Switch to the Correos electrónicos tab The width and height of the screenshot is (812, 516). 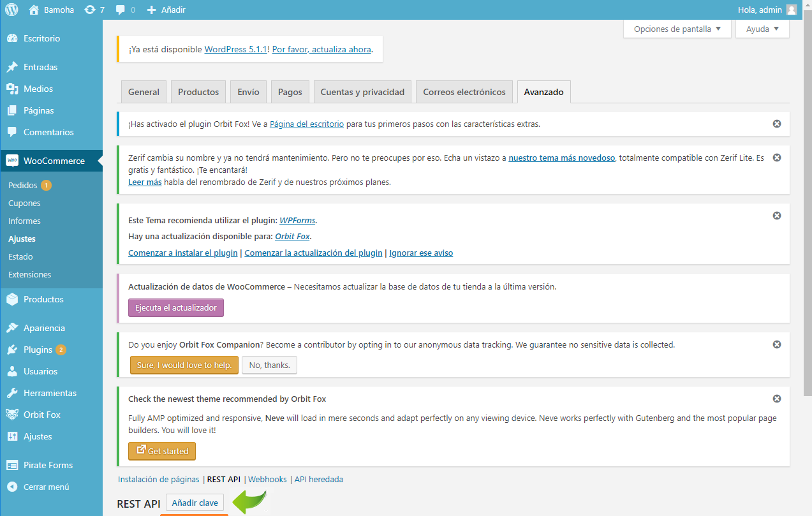tap(464, 92)
